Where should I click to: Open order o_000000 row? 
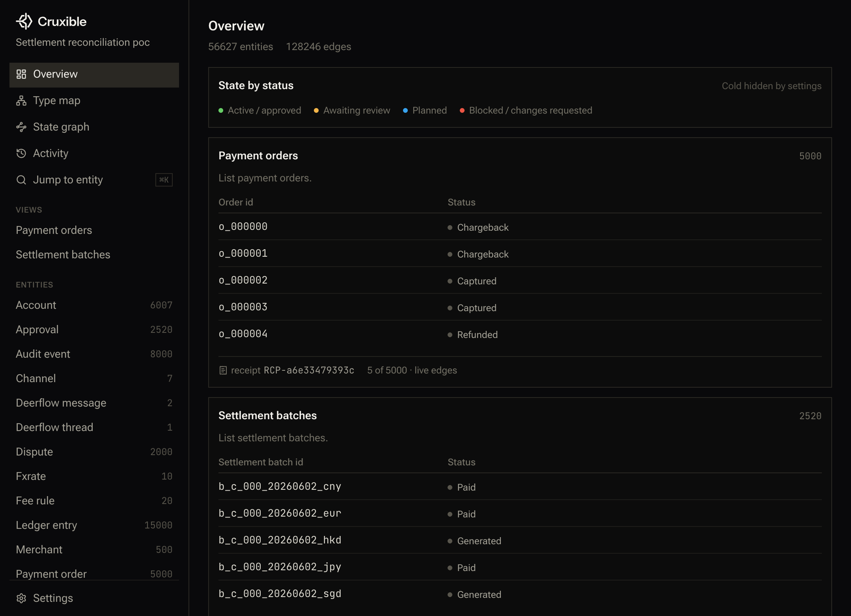click(x=520, y=227)
